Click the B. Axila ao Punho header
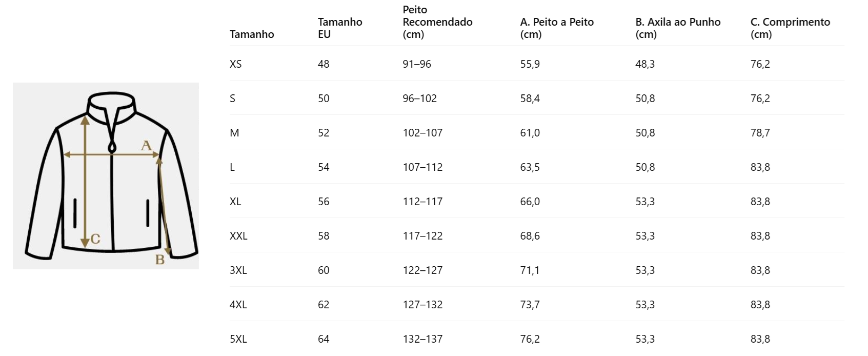This screenshot has width=868, height=356. click(677, 28)
